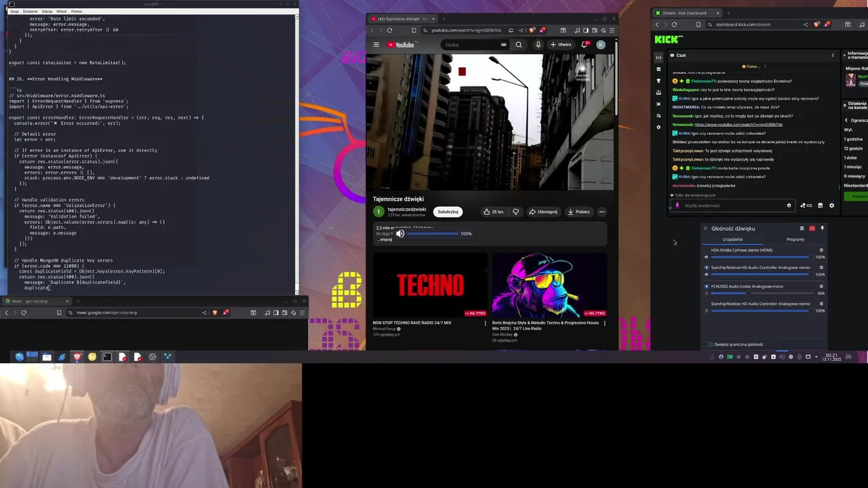Switch to the Urządzenia tab

click(x=732, y=239)
